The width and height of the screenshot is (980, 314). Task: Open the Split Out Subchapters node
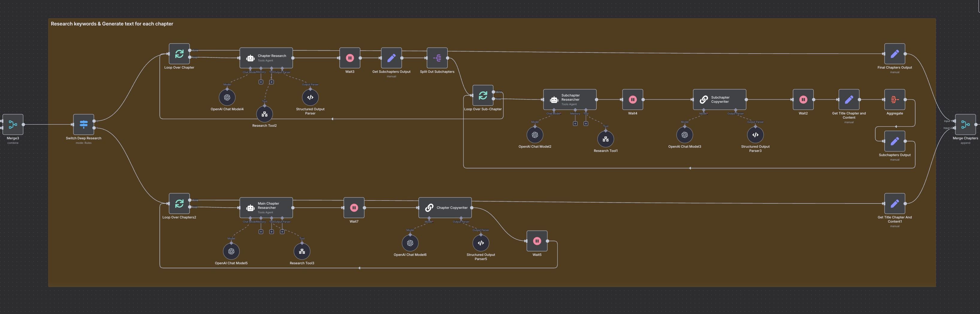coord(437,58)
